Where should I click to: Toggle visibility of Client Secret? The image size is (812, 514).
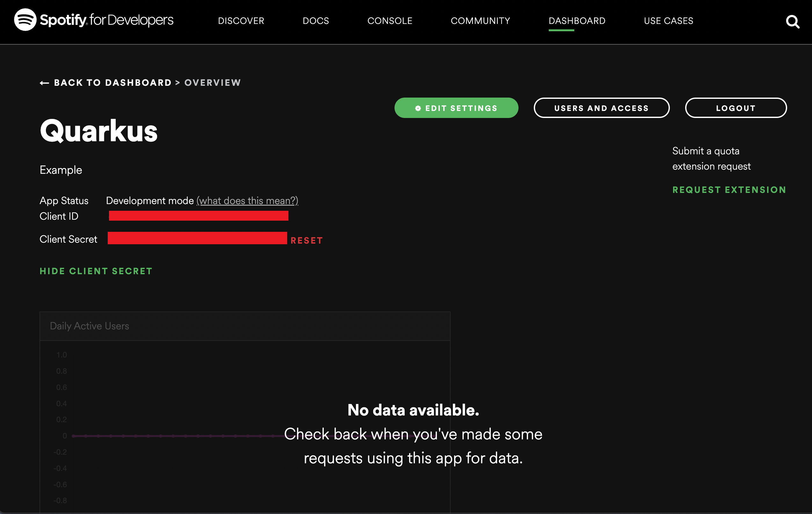click(x=97, y=271)
